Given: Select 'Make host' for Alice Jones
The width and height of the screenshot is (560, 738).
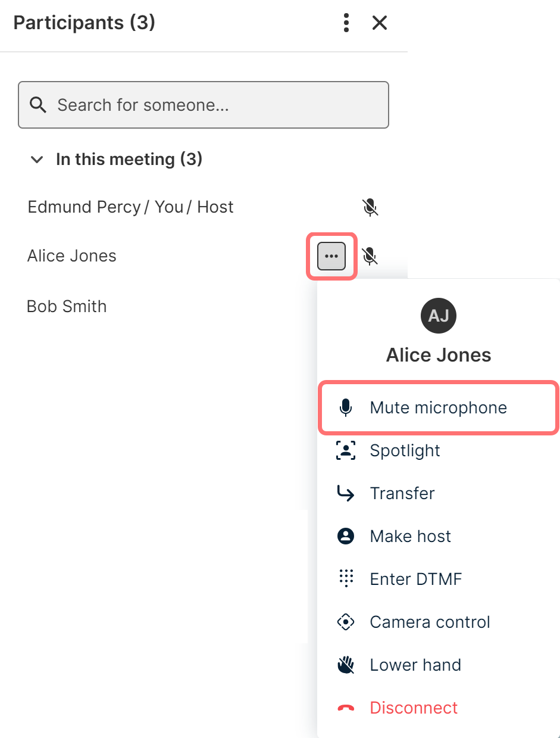Looking at the screenshot, I should (x=410, y=537).
